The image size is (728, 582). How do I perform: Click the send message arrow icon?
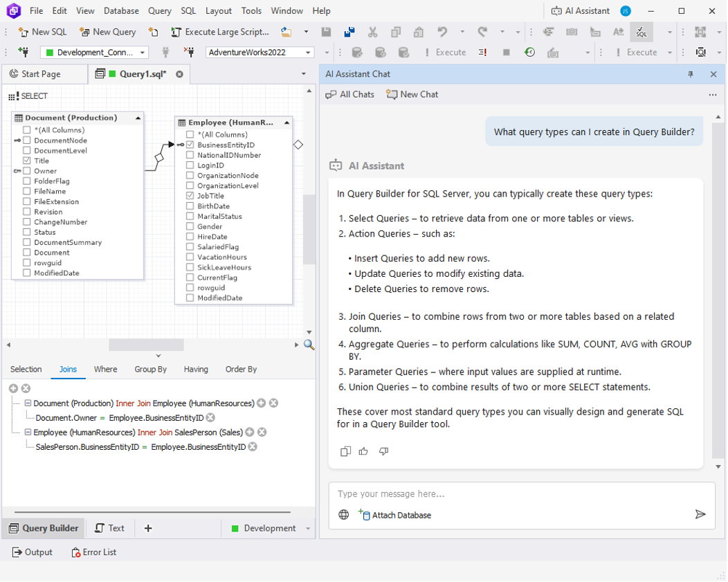point(700,514)
